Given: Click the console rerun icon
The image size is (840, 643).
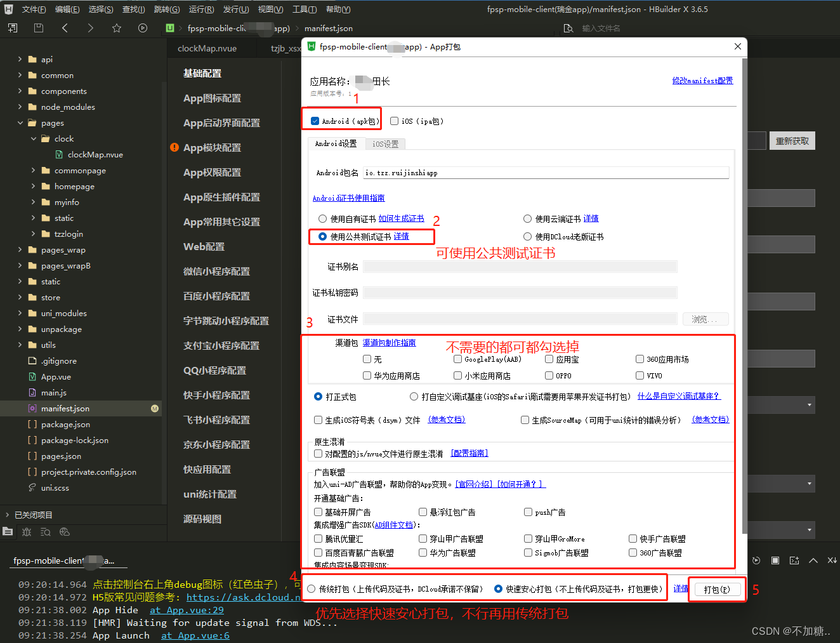Looking at the screenshot, I should (x=756, y=560).
